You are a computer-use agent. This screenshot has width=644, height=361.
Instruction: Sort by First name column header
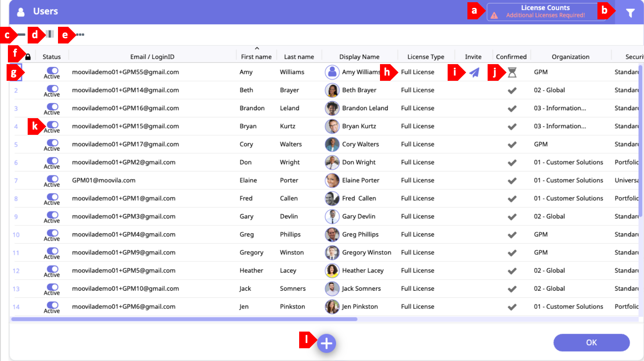256,57
